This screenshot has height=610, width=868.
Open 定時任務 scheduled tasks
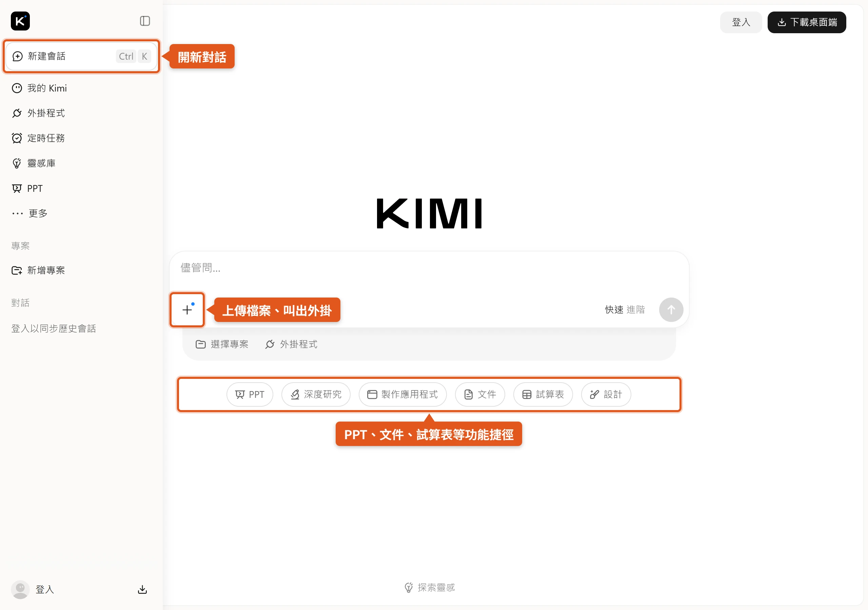click(x=39, y=138)
